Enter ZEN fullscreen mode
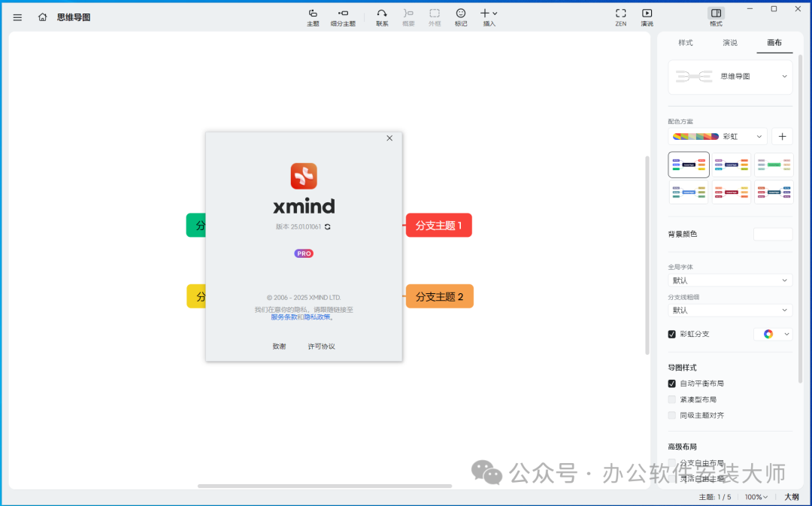This screenshot has width=812, height=506. 620,17
